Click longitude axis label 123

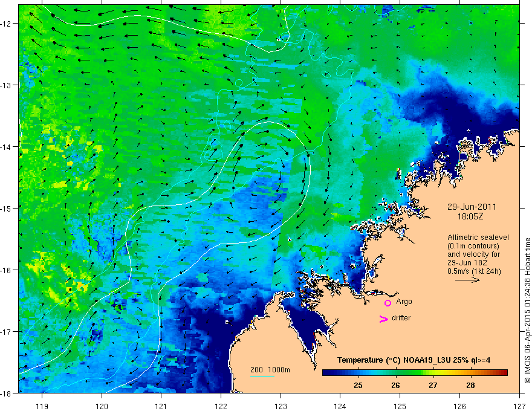pyautogui.click(x=281, y=406)
